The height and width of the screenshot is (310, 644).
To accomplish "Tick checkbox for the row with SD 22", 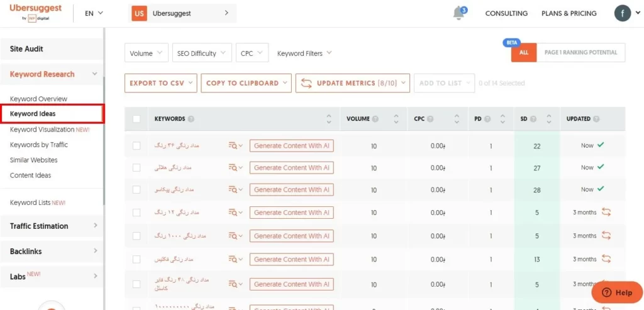I will (x=136, y=146).
